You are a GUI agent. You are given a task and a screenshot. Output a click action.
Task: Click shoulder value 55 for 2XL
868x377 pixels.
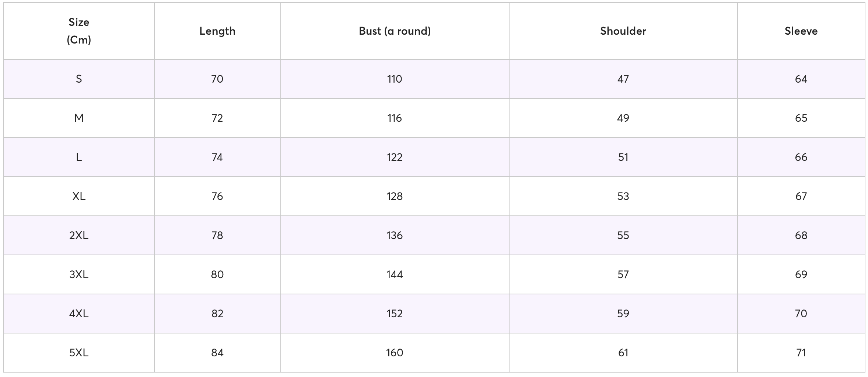click(623, 235)
